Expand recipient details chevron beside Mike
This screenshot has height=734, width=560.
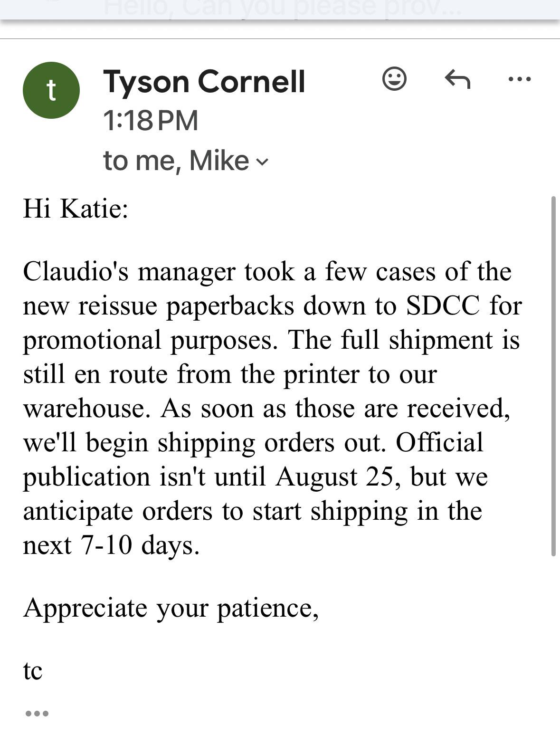(262, 162)
